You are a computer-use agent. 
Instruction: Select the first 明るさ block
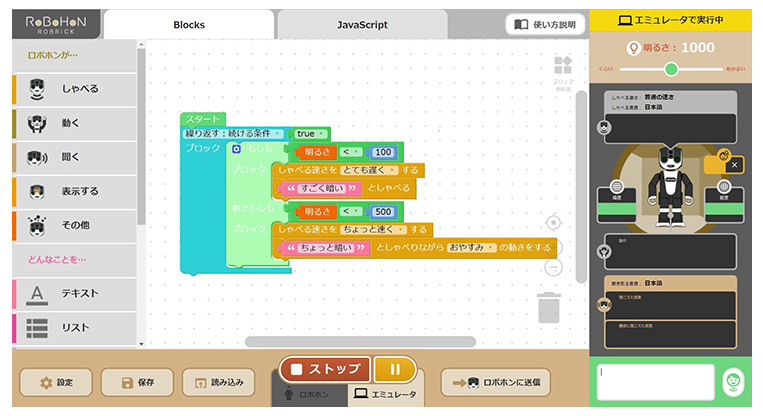pos(317,152)
